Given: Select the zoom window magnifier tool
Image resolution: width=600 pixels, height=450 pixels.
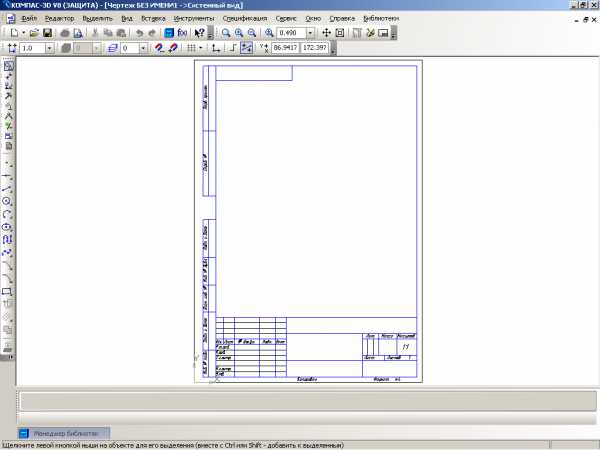Looking at the screenshot, I should pyautogui.click(x=226, y=33).
